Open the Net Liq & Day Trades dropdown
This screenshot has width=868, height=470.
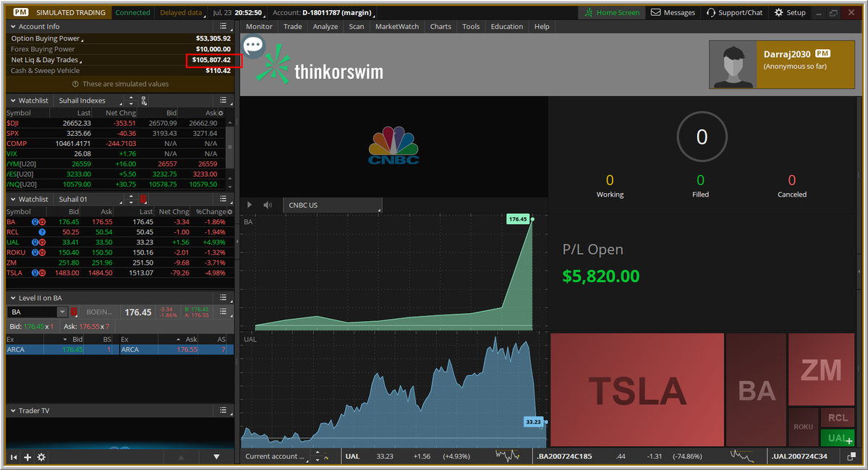(x=47, y=60)
